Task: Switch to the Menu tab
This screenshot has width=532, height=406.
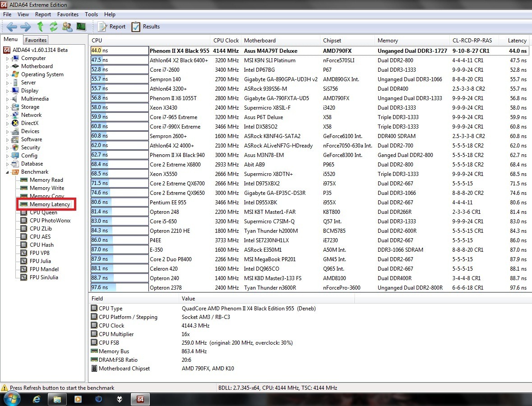Action: [x=10, y=39]
